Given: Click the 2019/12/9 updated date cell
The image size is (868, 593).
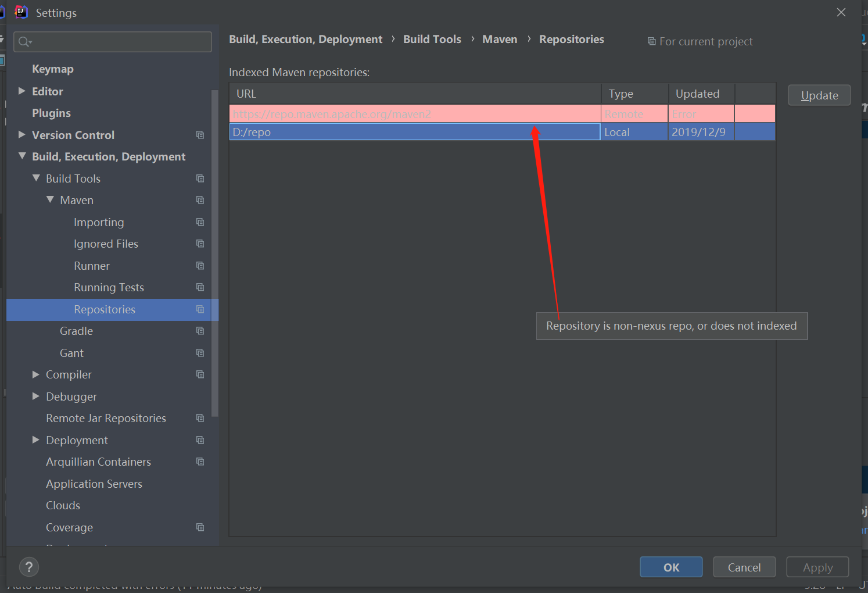Looking at the screenshot, I should [701, 132].
